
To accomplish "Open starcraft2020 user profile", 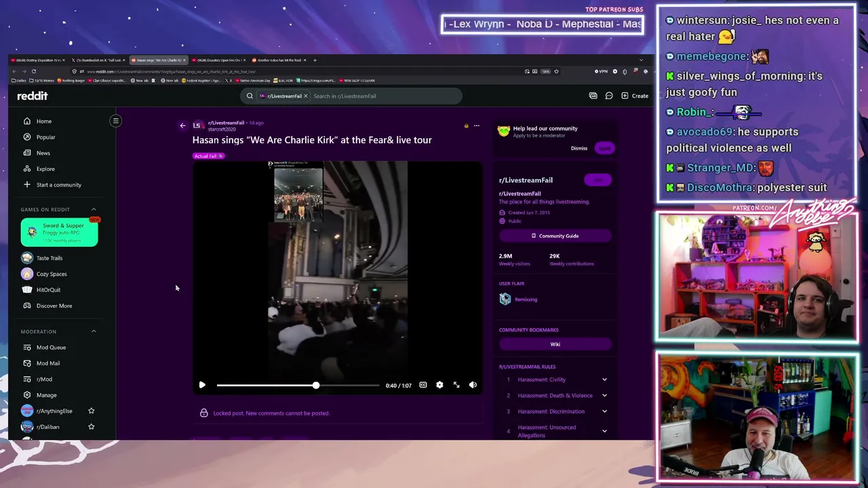I will click(222, 129).
